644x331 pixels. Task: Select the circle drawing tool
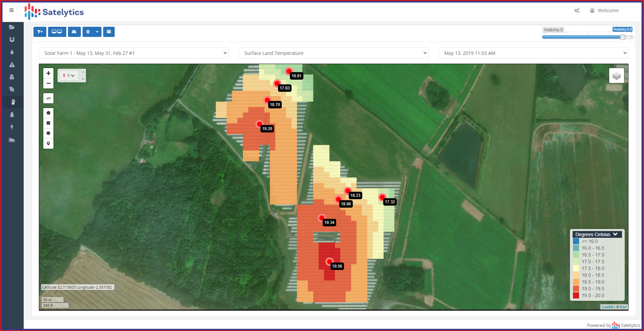[48, 133]
